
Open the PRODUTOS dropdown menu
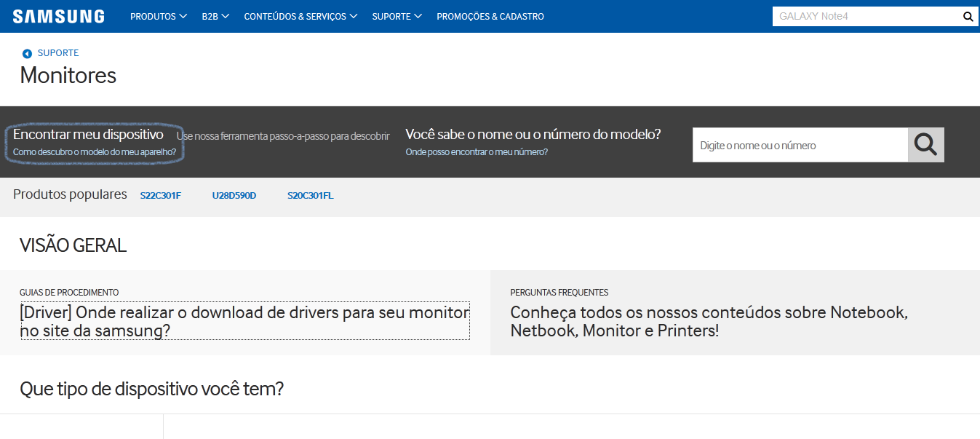point(159,16)
